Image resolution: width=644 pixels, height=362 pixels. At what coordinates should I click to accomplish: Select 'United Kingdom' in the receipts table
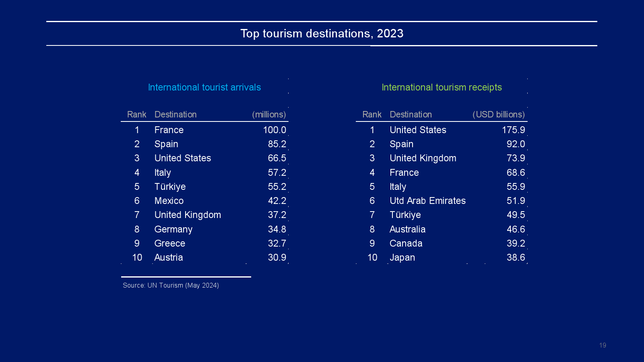click(423, 158)
